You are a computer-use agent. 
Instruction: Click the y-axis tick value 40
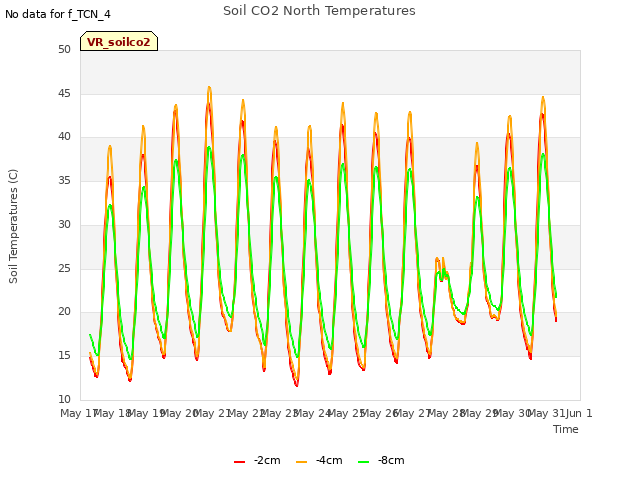tap(64, 137)
